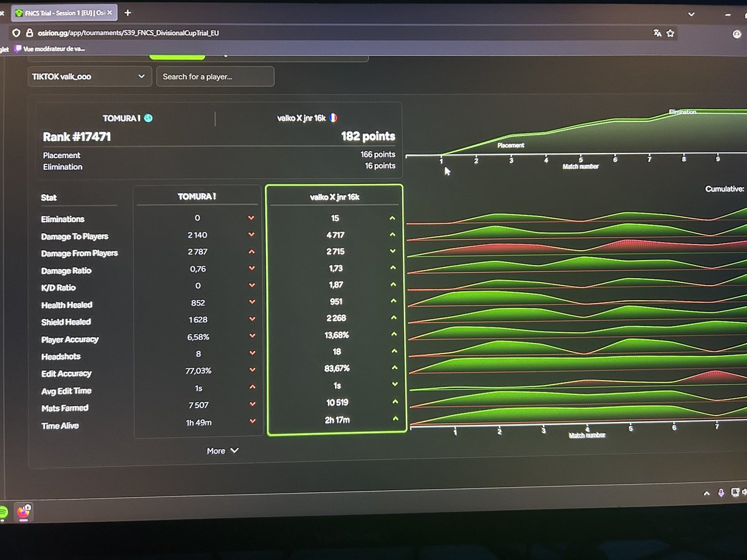Expand the More stats section
This screenshot has width=747, height=560.
point(222,450)
